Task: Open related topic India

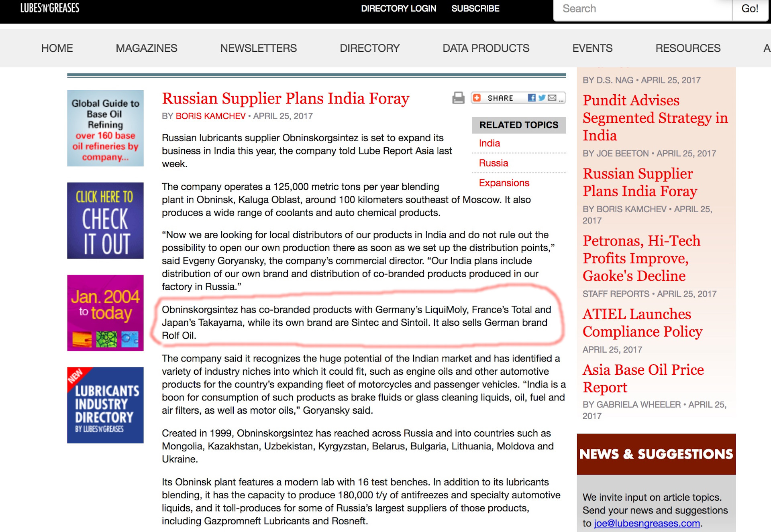Action: click(x=490, y=143)
